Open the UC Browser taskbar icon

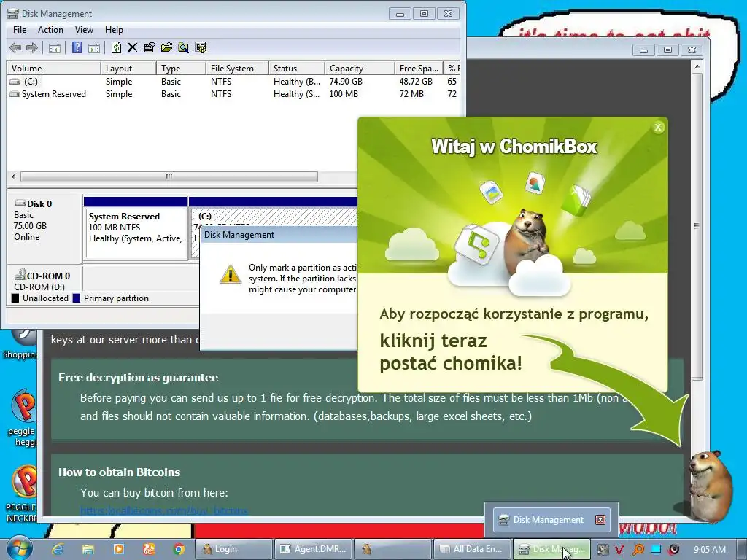[x=149, y=549]
